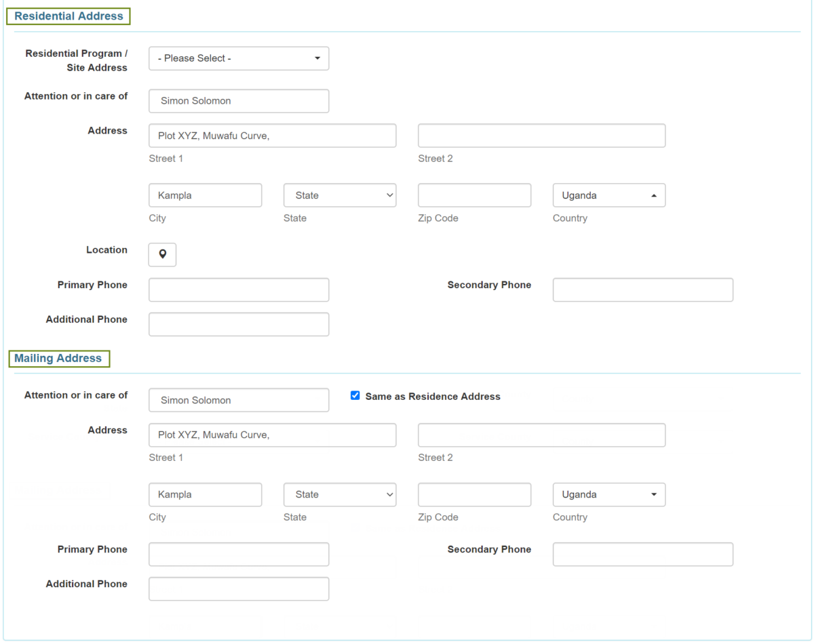814x644 pixels.
Task: Open the mailing address Country dropdown
Action: pos(608,495)
